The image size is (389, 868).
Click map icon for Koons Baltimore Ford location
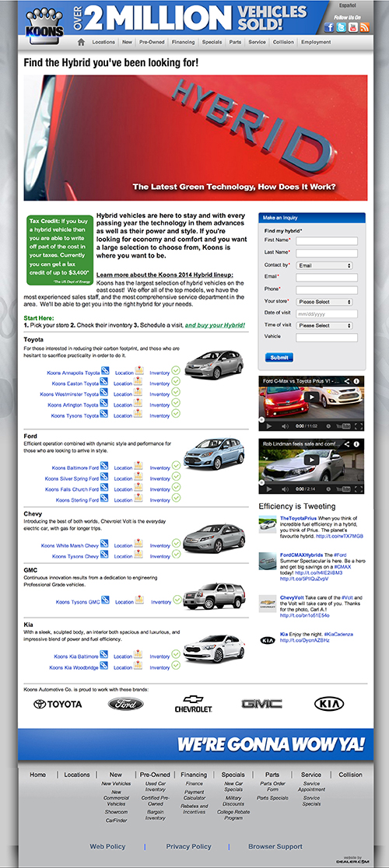[x=138, y=466]
